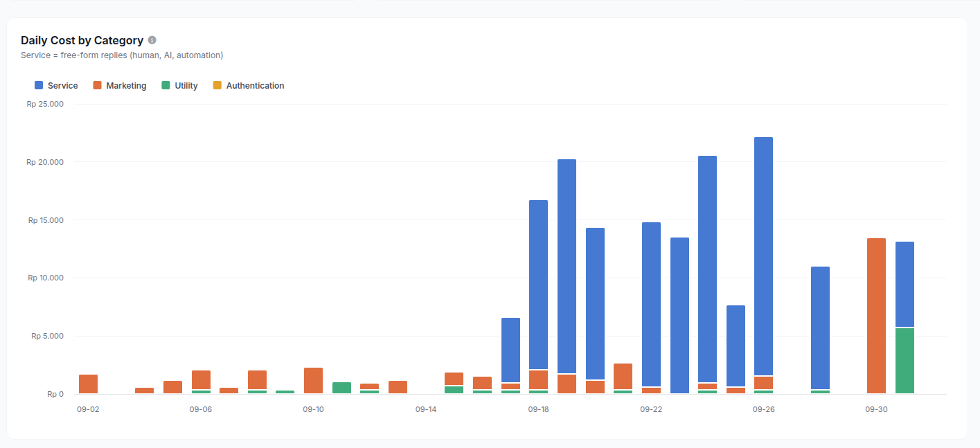The image size is (980, 448).
Task: Select the green Utility segment in the rightmost bar
Action: [905, 361]
